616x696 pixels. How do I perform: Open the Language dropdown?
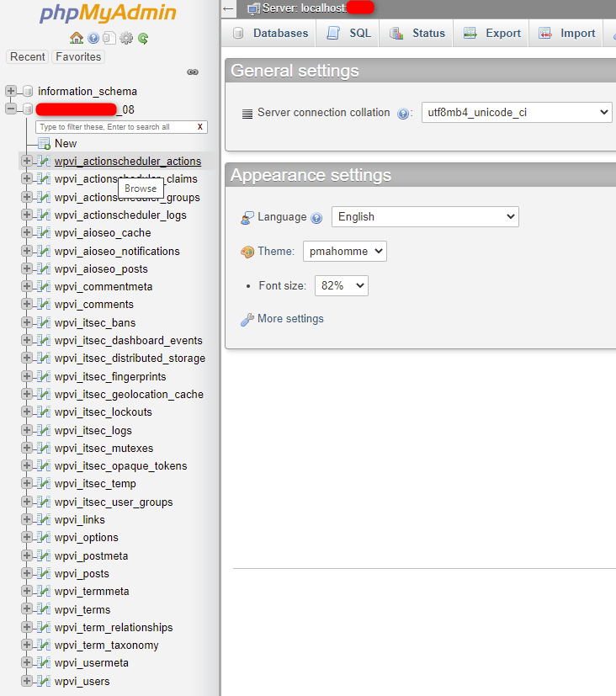pos(425,216)
